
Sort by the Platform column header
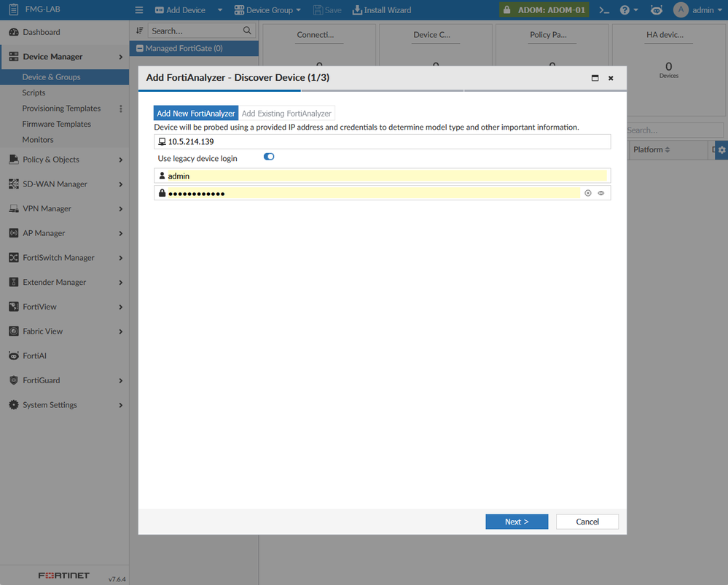651,149
